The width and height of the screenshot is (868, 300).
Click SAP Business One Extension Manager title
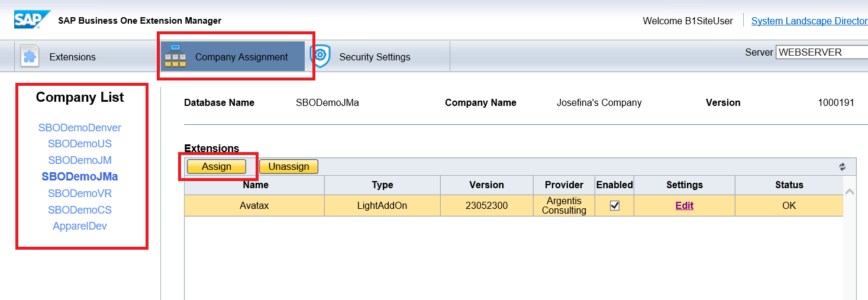(x=140, y=21)
